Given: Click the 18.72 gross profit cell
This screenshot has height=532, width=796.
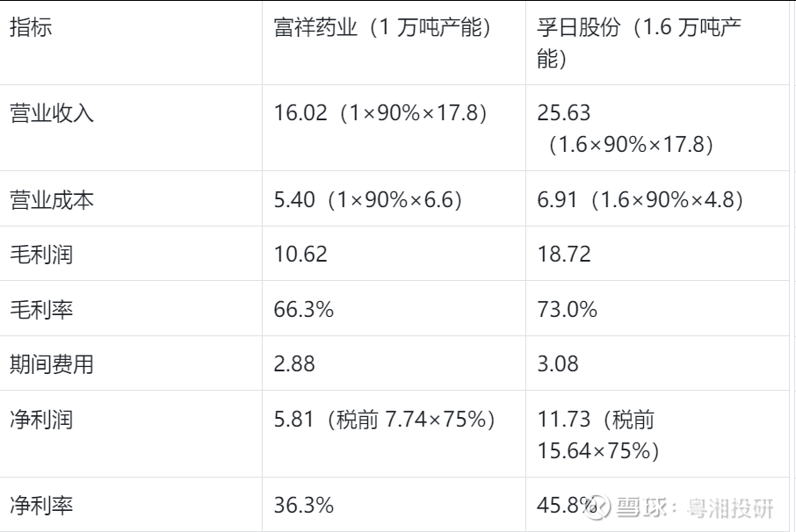Looking at the screenshot, I should pyautogui.click(x=564, y=255).
